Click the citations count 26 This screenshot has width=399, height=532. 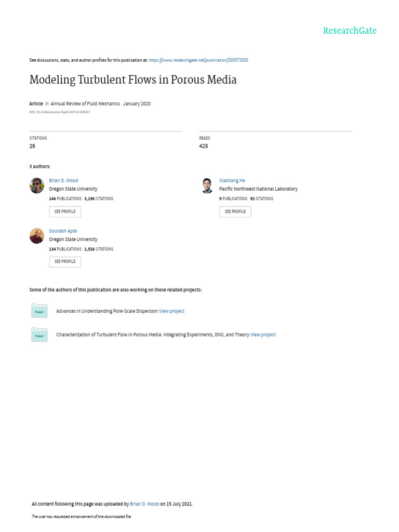(x=32, y=147)
